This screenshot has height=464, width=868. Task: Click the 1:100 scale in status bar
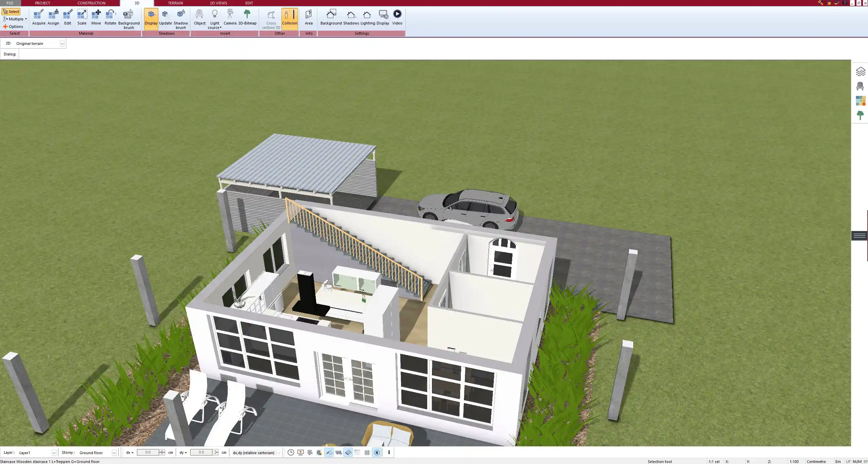(x=794, y=462)
